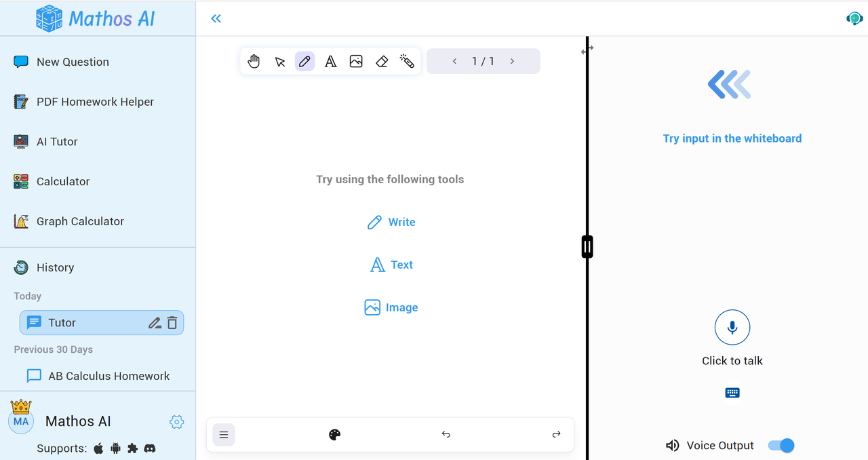The width and height of the screenshot is (868, 460).
Task: Select the Hand pan tool
Action: (254, 61)
